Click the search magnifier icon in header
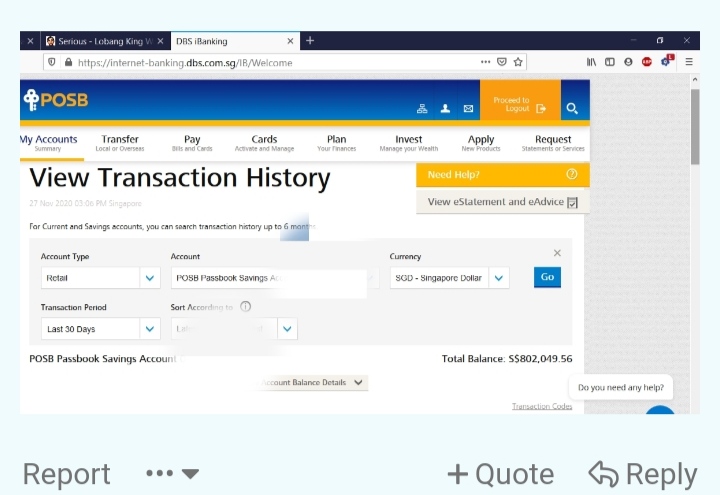Screen dimensions: 720x495 [x=572, y=108]
